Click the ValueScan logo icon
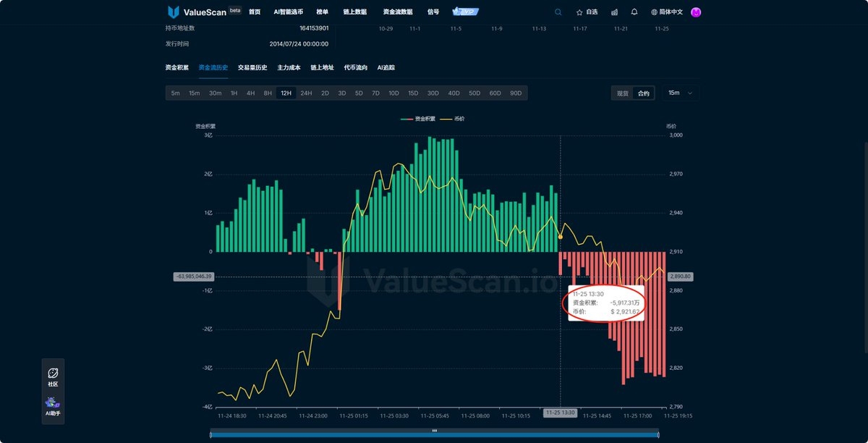This screenshot has width=868, height=443. pos(174,12)
